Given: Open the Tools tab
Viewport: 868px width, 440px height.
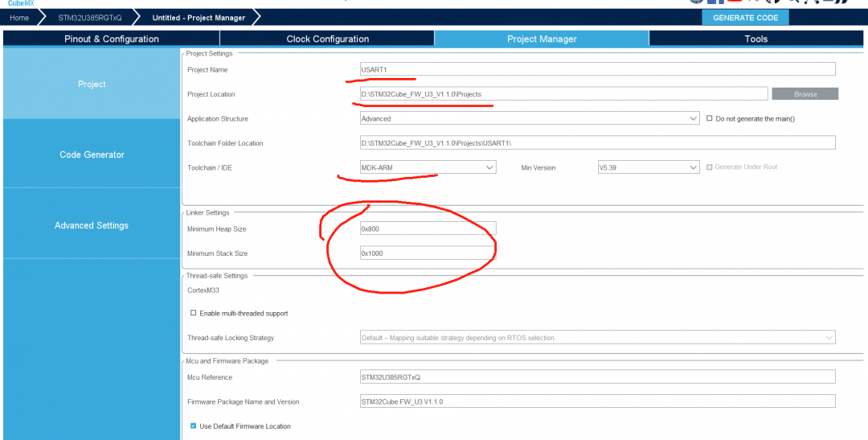Looking at the screenshot, I should point(755,39).
